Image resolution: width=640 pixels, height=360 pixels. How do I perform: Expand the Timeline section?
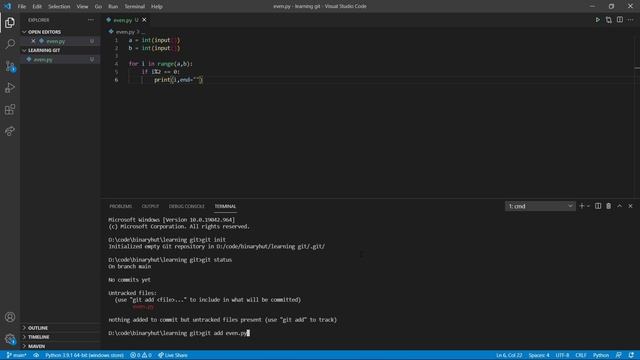[60, 337]
